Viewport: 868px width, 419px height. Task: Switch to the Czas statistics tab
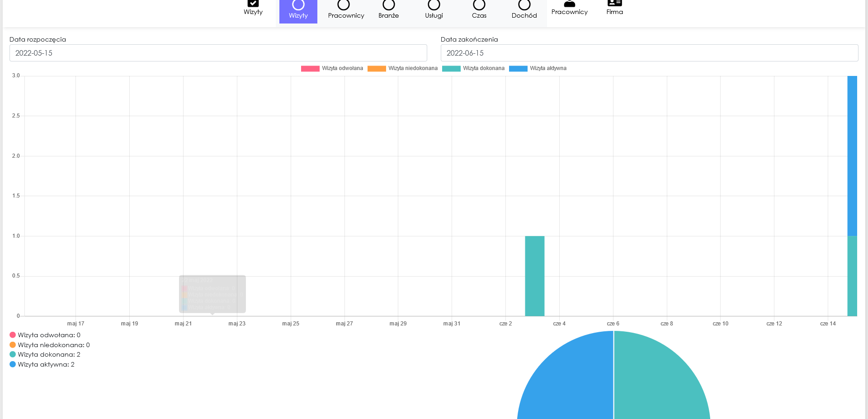point(479,10)
